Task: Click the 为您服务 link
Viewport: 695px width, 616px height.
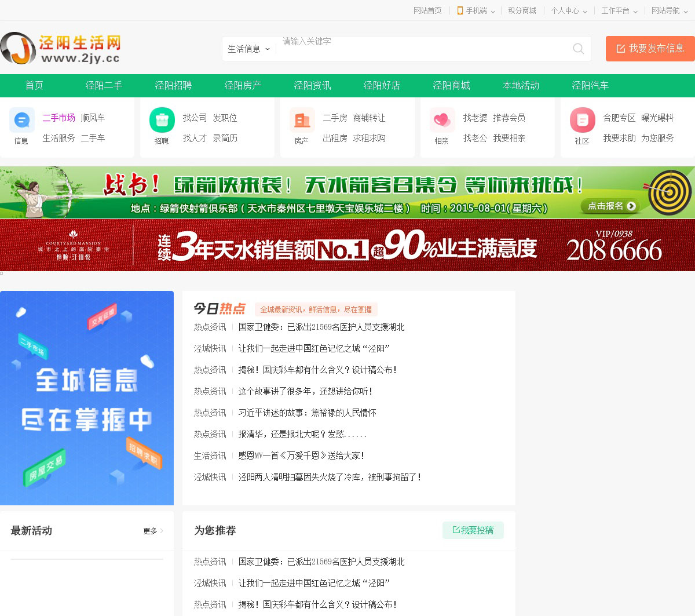Action: pyautogui.click(x=657, y=138)
